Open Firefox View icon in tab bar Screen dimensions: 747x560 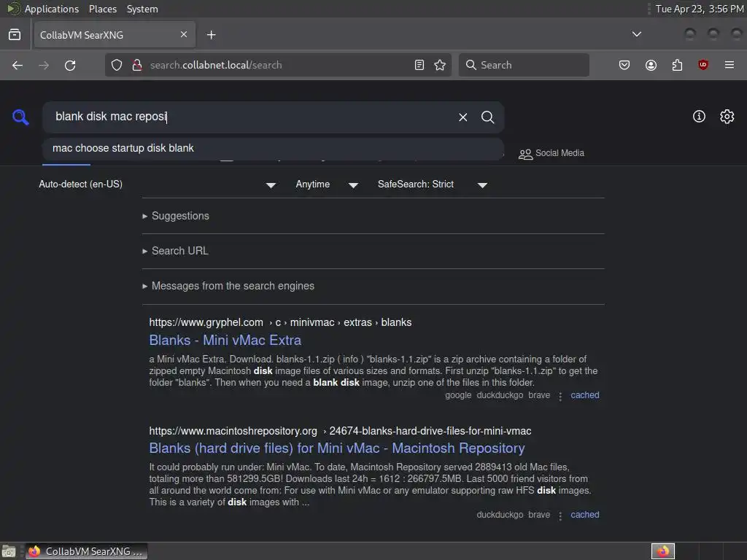click(x=15, y=35)
